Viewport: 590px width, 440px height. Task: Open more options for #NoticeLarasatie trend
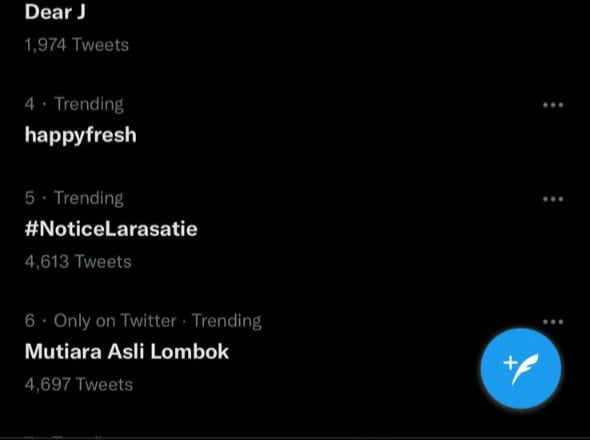[x=553, y=199]
